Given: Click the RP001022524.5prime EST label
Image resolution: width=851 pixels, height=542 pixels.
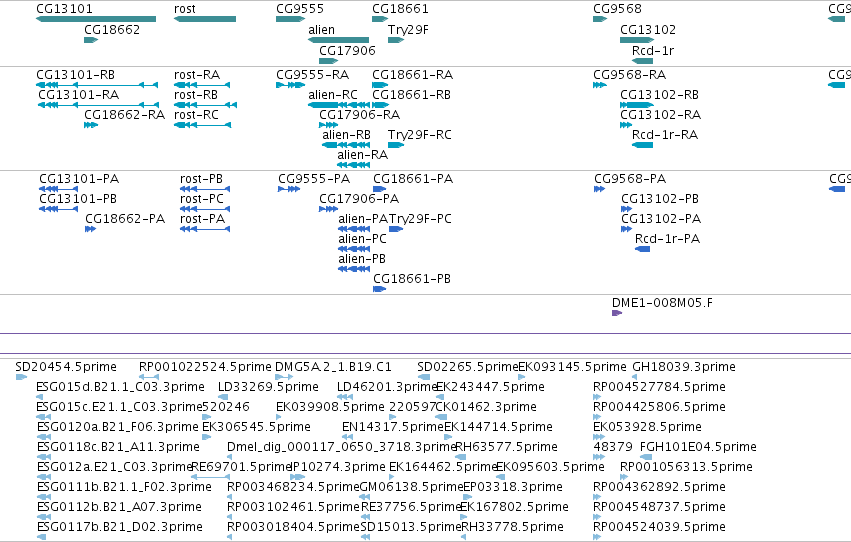Looking at the screenshot, I should pos(205,367).
